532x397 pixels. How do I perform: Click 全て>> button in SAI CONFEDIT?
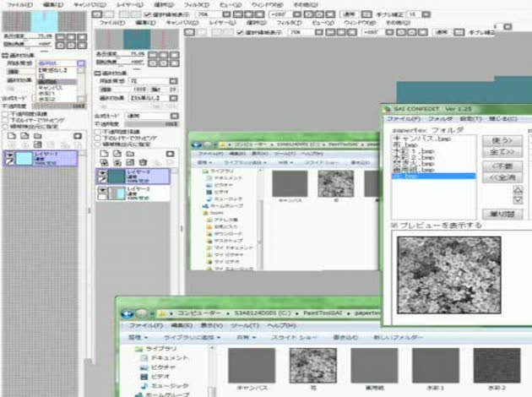click(502, 152)
